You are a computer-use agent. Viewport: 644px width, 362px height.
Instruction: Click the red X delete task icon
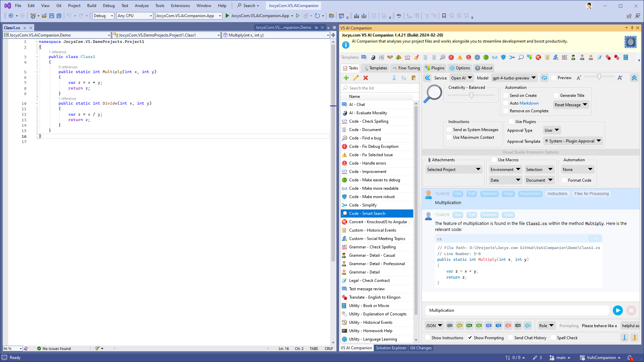tap(366, 78)
